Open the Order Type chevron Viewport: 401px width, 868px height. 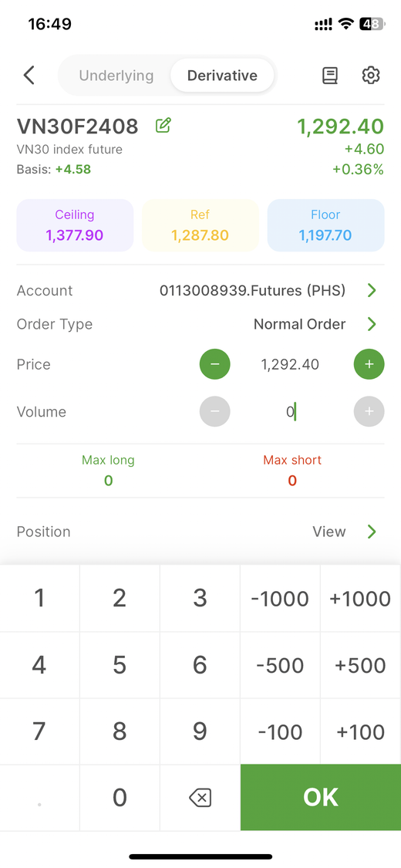pyautogui.click(x=372, y=324)
